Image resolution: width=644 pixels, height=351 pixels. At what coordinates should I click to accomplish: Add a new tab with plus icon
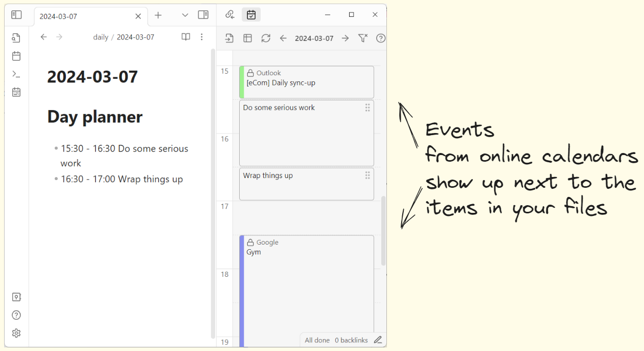tap(158, 15)
